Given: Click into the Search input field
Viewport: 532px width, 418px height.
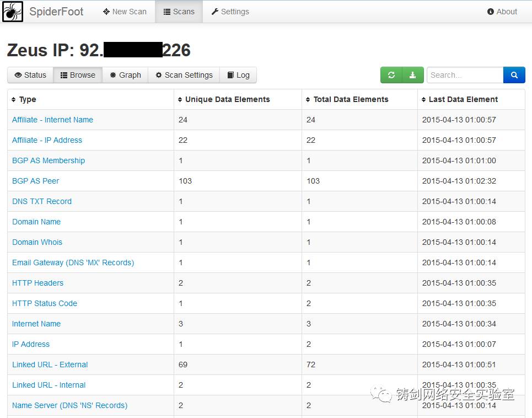Looking at the screenshot, I should click(x=465, y=75).
